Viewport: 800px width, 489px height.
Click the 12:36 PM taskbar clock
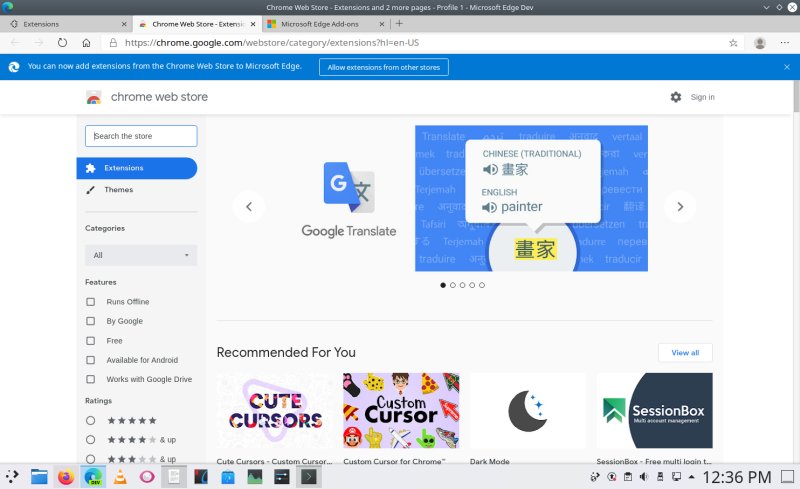click(x=737, y=477)
